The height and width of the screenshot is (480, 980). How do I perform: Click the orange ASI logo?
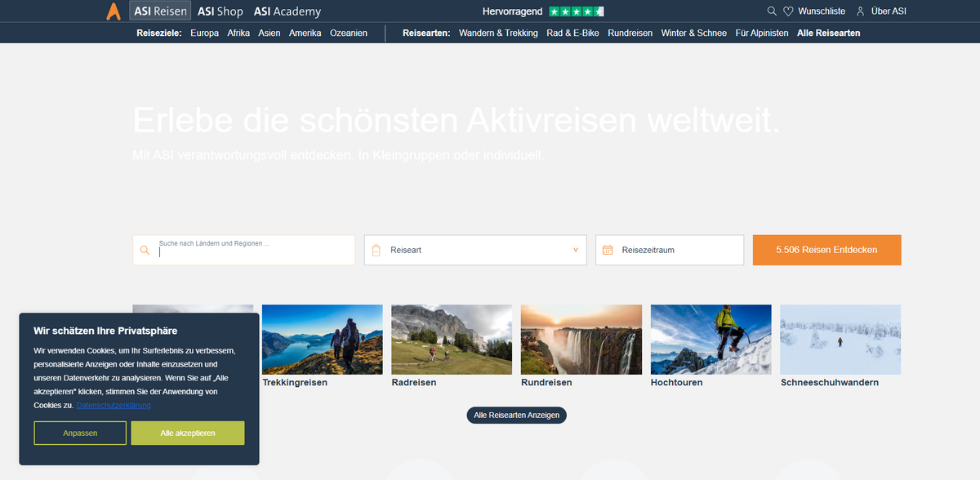[114, 11]
